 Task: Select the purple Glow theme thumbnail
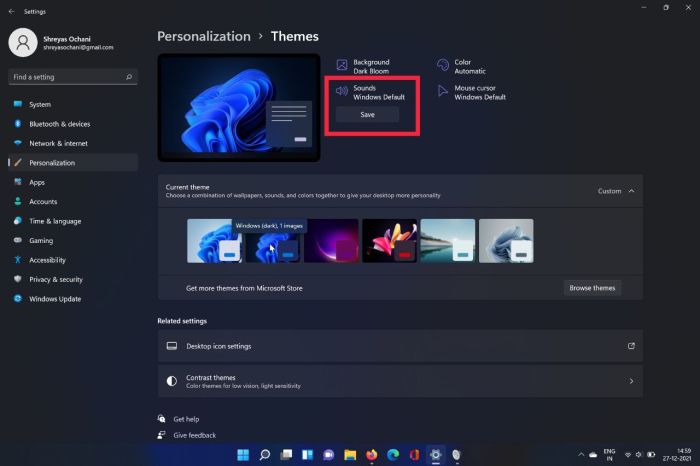[x=331, y=241]
